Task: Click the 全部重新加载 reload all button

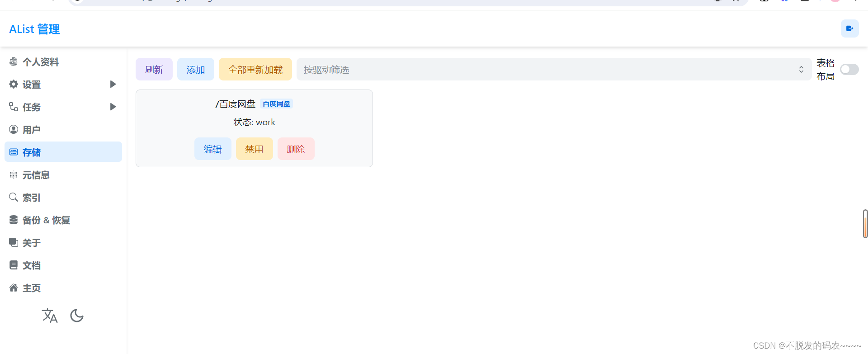Action: pyautogui.click(x=255, y=69)
